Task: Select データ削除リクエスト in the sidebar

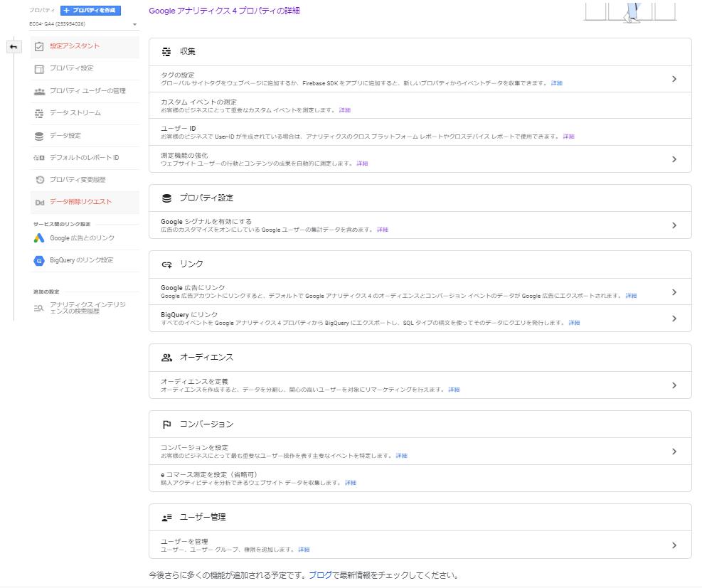Action: [x=80, y=202]
